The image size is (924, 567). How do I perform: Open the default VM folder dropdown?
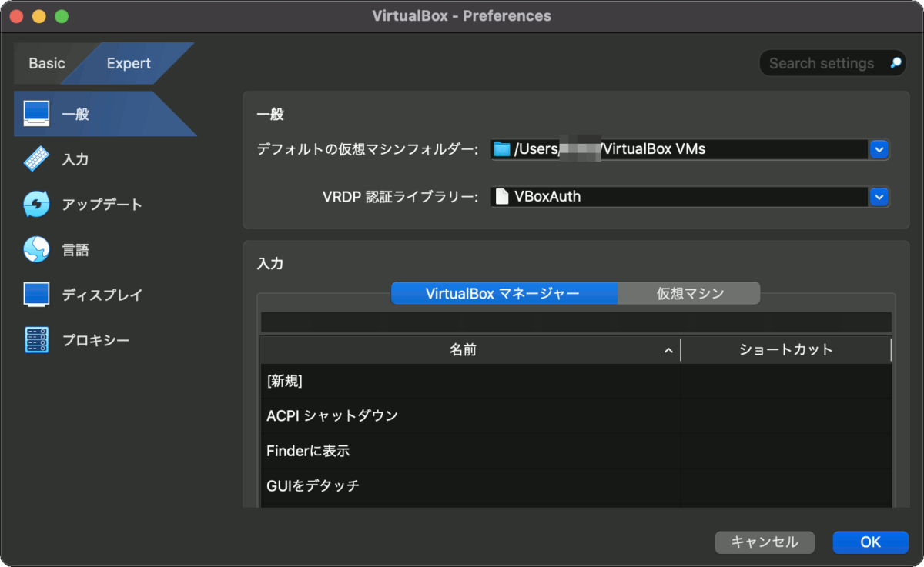[879, 149]
